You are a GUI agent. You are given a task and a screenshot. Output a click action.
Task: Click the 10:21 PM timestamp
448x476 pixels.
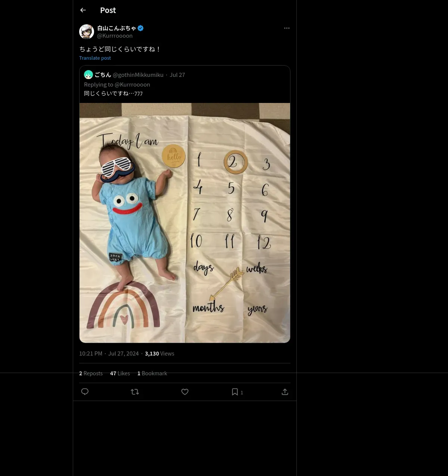pyautogui.click(x=90, y=354)
